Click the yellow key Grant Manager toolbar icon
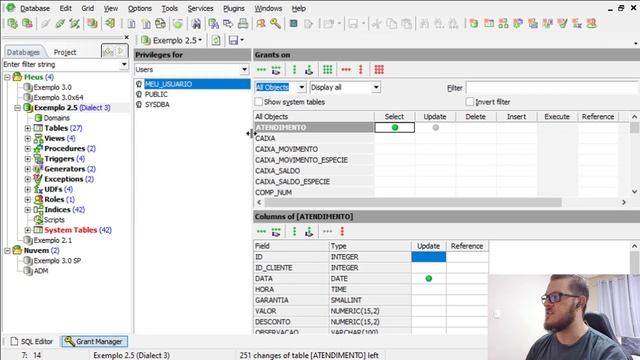The width and height of the screenshot is (640, 360). pos(276,23)
